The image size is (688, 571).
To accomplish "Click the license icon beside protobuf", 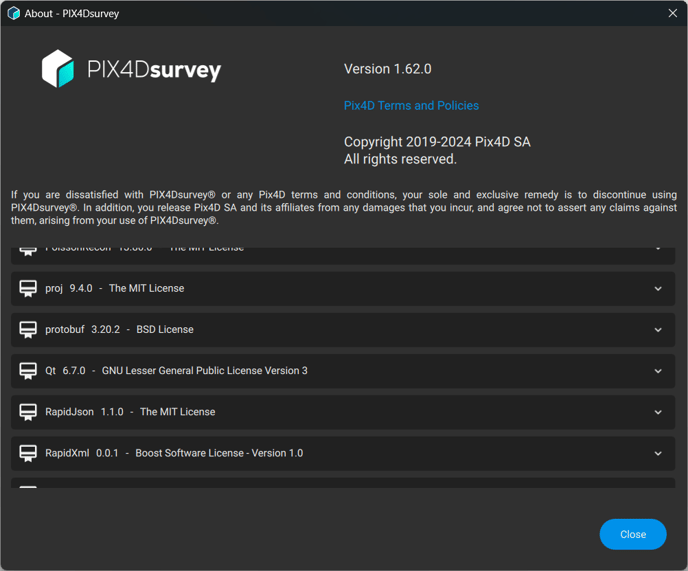I will 28,329.
